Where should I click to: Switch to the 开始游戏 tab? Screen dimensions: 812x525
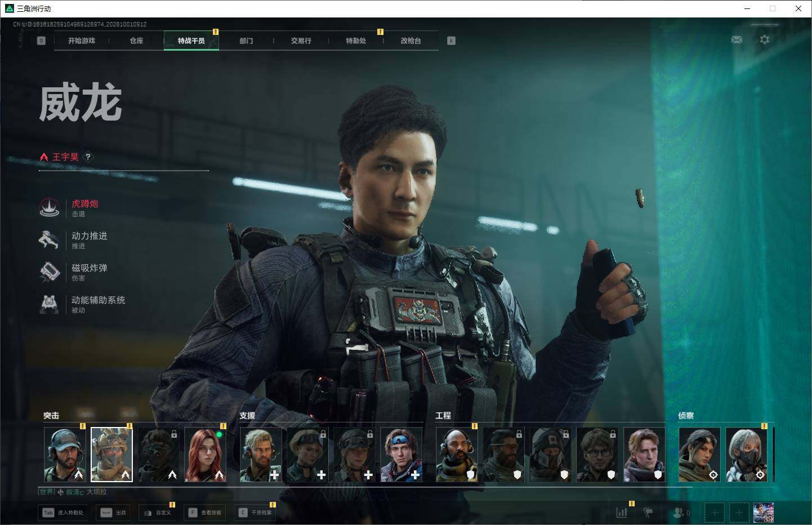pyautogui.click(x=82, y=41)
